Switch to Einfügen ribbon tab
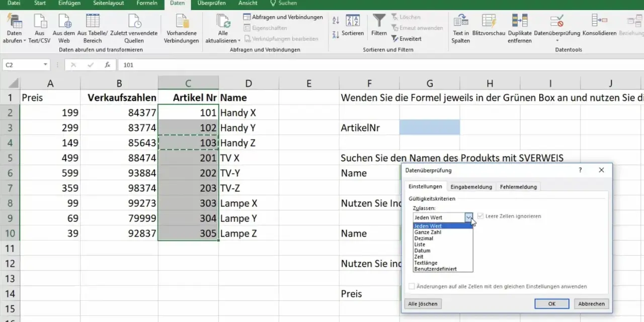Viewport: 644px width, 322px height. point(69,3)
